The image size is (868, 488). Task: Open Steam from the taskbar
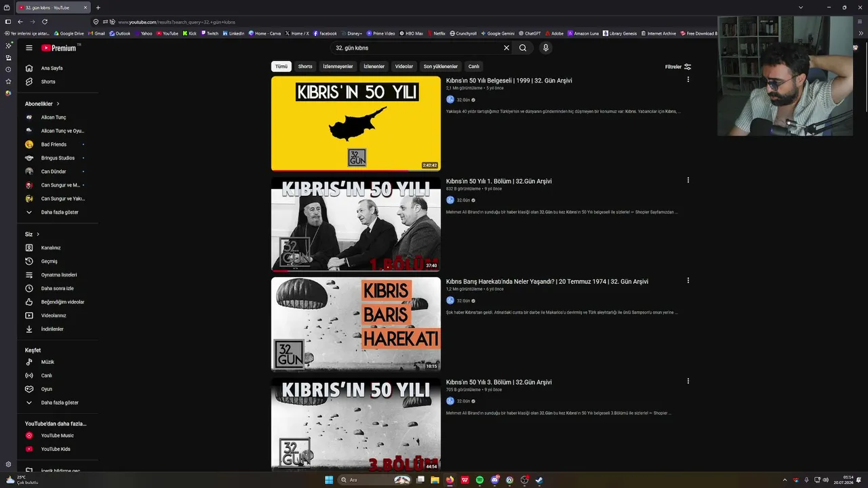(x=539, y=480)
